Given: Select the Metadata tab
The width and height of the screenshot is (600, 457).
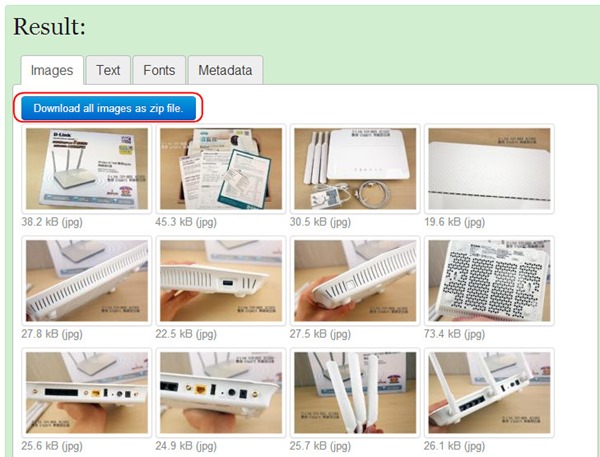Looking at the screenshot, I should (225, 70).
